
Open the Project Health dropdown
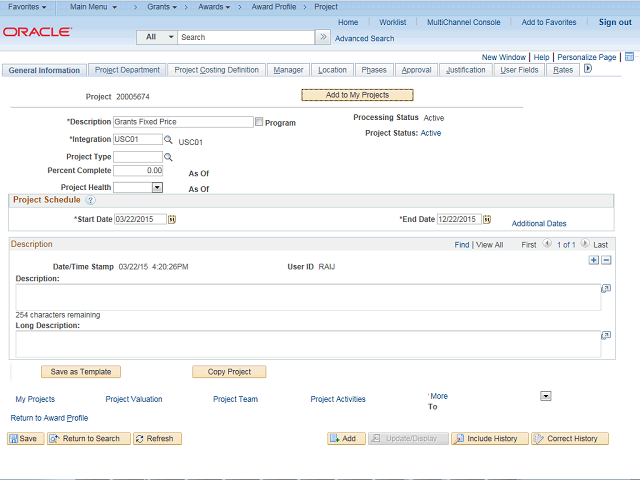point(157,187)
